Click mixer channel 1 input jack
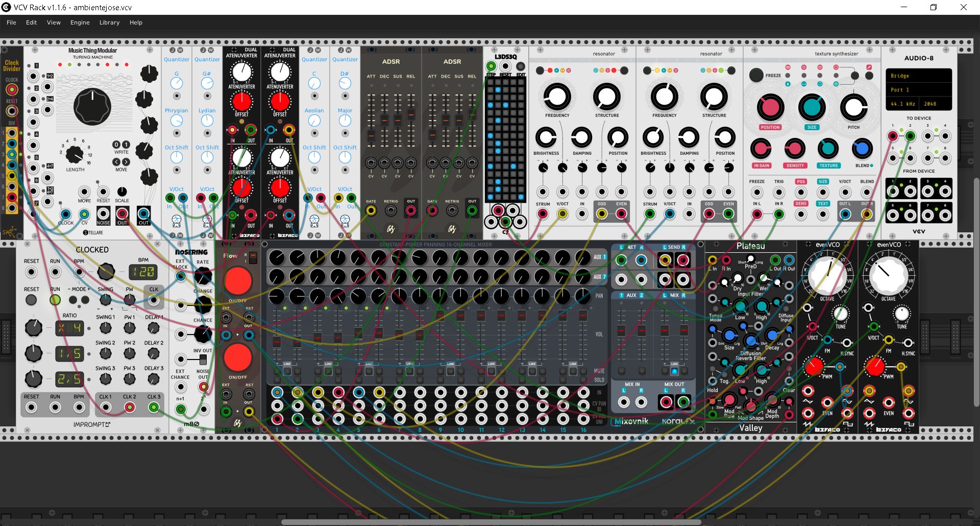Viewport: 980px width, 526px height. pos(277,392)
